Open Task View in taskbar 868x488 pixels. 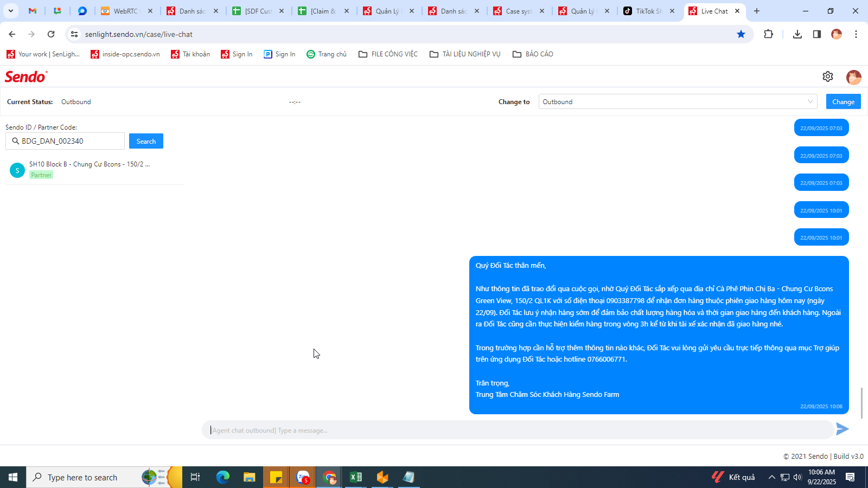195,477
